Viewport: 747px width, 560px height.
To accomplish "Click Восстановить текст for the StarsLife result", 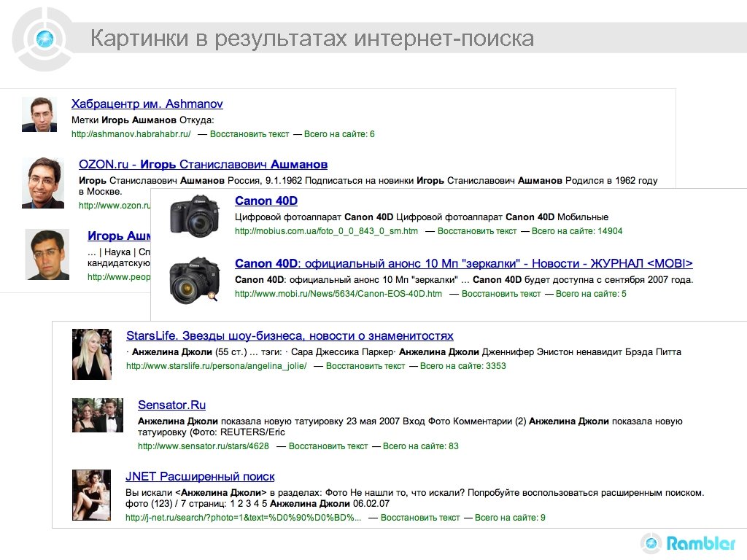I will [x=365, y=366].
